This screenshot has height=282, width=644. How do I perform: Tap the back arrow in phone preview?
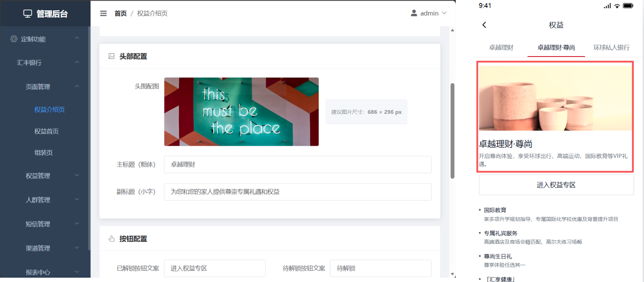484,25
